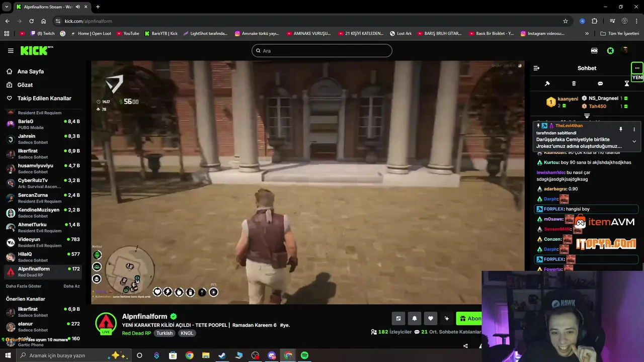Go to Ana Sayfa in sidebar
644x362 pixels.
point(30,71)
